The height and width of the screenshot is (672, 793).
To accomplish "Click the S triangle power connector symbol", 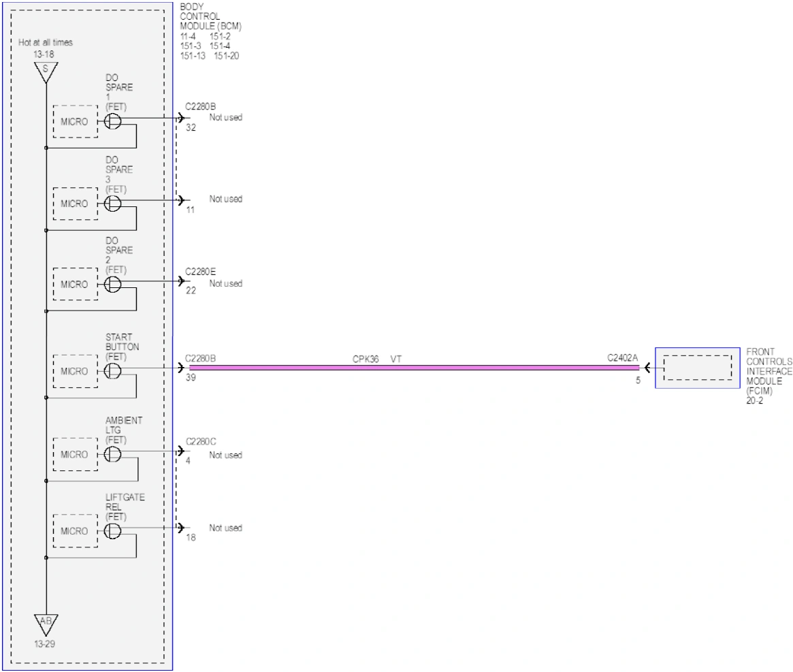I will coord(46,71).
